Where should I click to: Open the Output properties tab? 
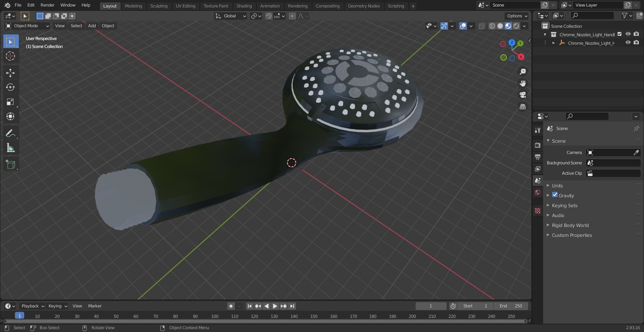pyautogui.click(x=537, y=157)
